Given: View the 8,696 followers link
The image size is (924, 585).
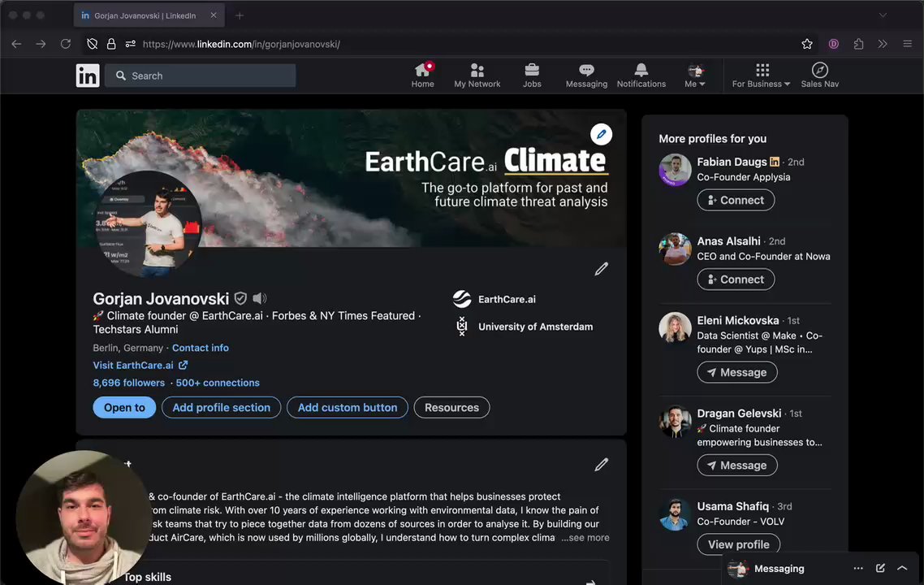Looking at the screenshot, I should tap(128, 383).
